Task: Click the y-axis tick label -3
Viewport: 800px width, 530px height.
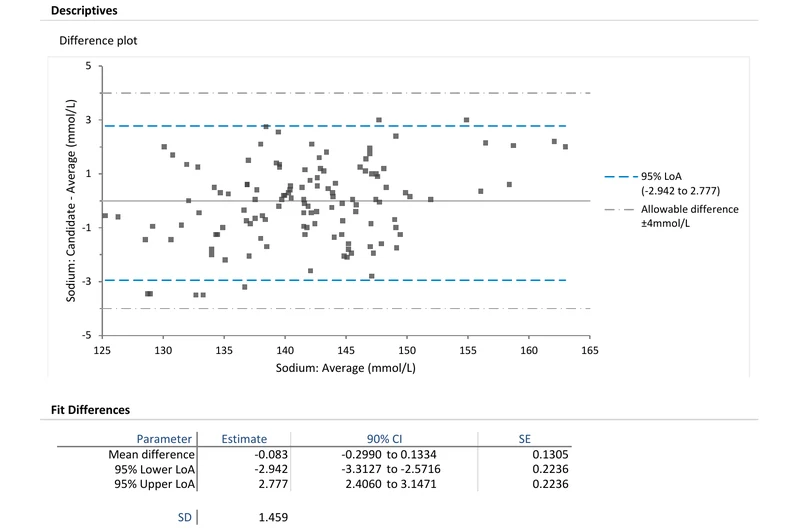Action: point(87,282)
